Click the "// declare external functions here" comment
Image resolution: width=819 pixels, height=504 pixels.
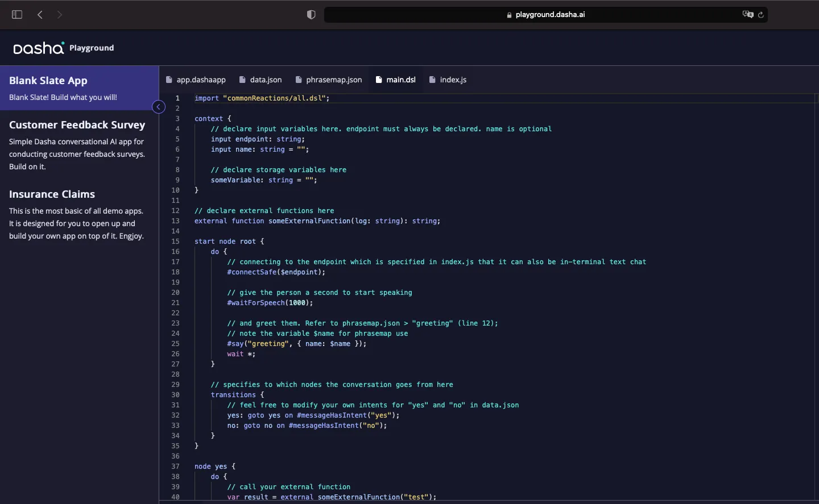[264, 211]
